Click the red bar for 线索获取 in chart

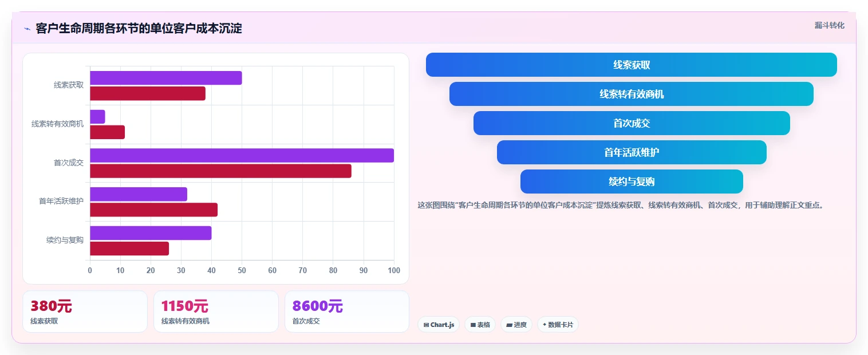coord(148,93)
